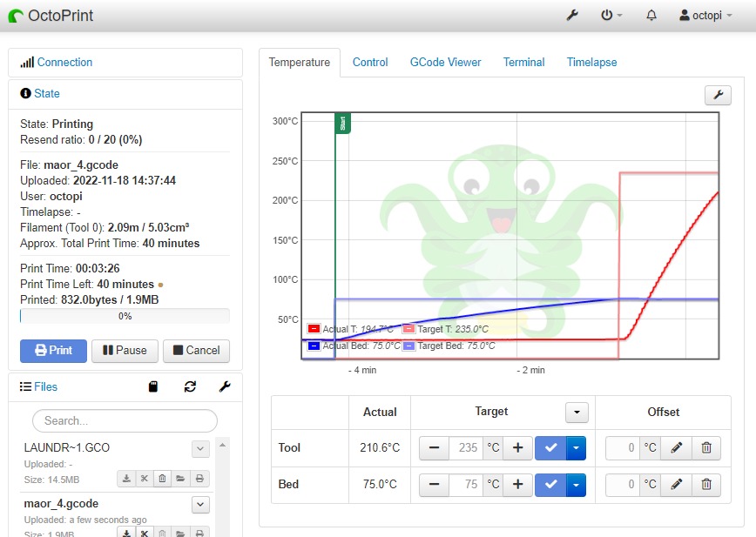Show notifications bell
The width and height of the screenshot is (756, 537).
(x=651, y=16)
